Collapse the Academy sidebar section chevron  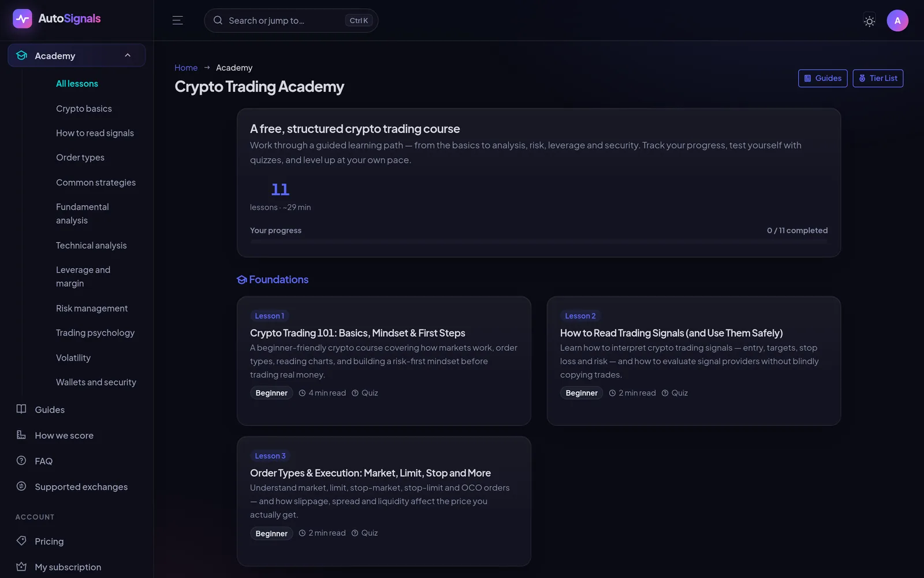click(x=128, y=55)
